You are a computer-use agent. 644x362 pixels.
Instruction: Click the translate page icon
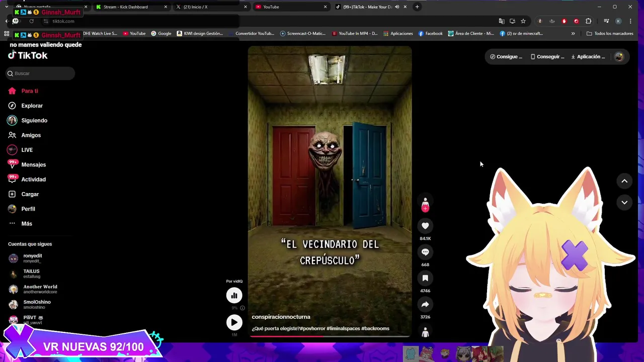pos(502,21)
